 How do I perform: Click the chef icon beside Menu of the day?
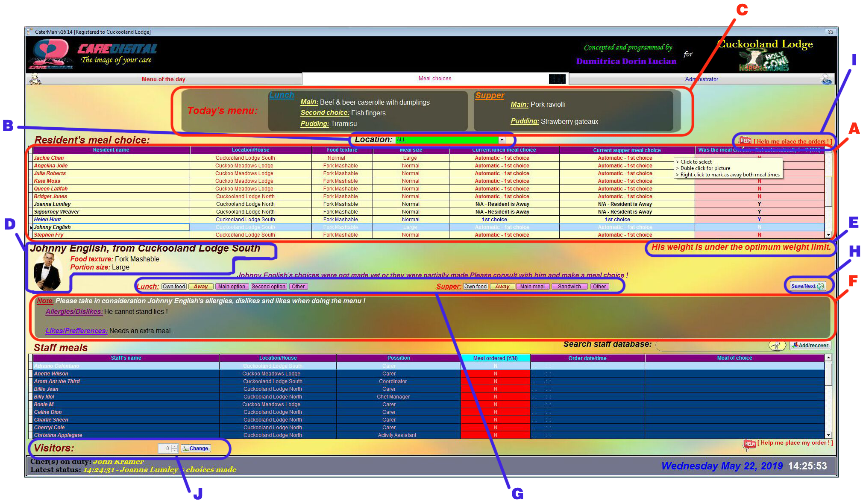coord(35,79)
